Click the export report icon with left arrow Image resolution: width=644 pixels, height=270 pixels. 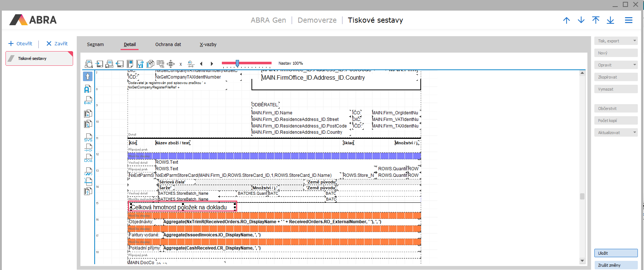point(120,64)
